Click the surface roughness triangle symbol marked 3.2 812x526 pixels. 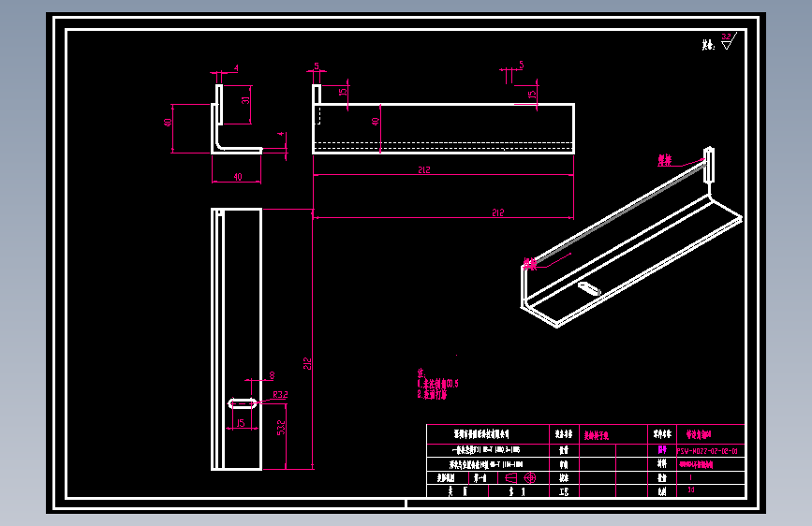[x=729, y=41]
